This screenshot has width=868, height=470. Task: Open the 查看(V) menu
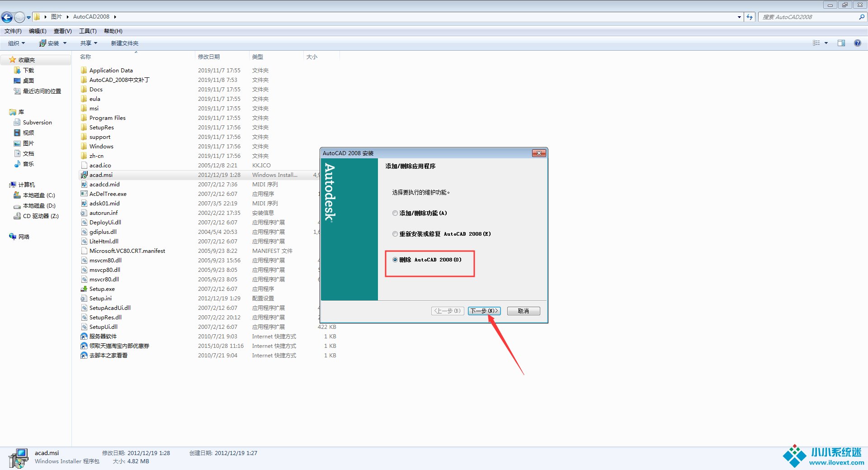[62, 31]
